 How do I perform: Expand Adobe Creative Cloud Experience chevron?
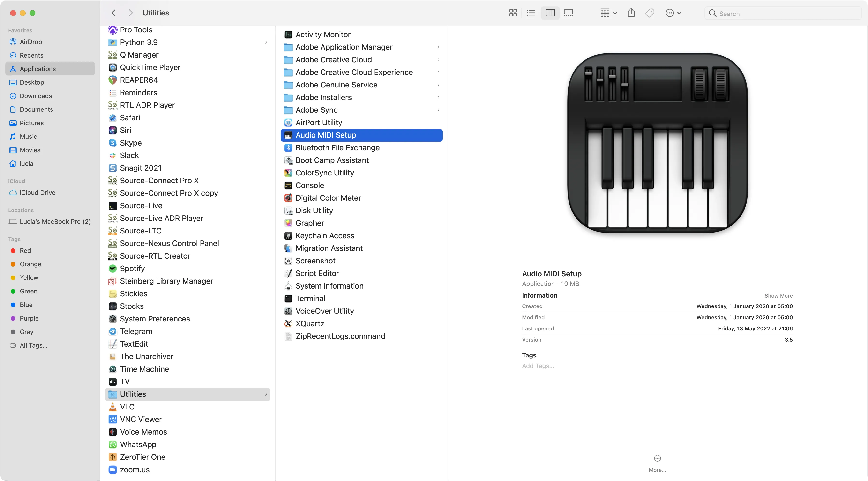438,72
